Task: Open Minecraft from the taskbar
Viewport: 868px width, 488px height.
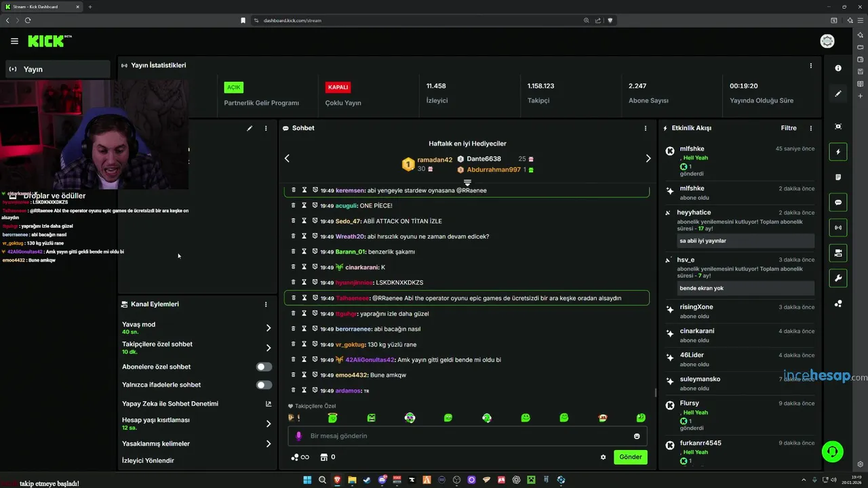Action: [531, 480]
